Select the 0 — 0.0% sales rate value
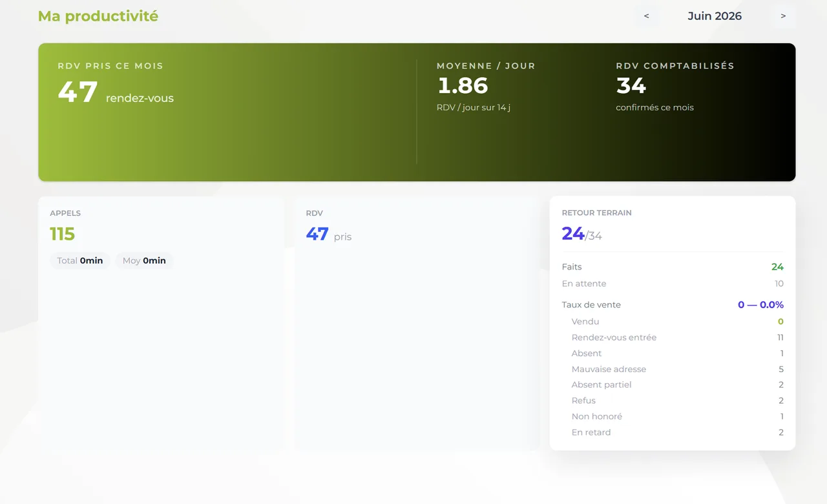Viewport: 827px width, 504px height. point(761,305)
